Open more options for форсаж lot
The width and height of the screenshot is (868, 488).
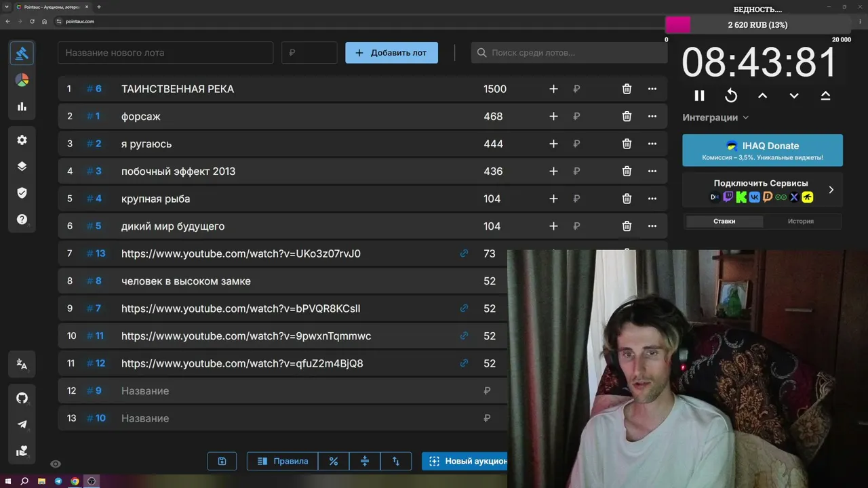tap(652, 117)
